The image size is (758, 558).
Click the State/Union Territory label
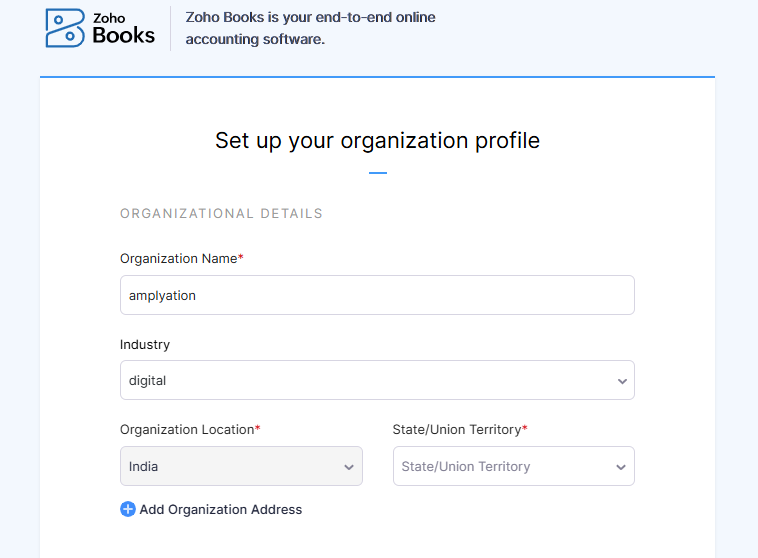point(458,429)
